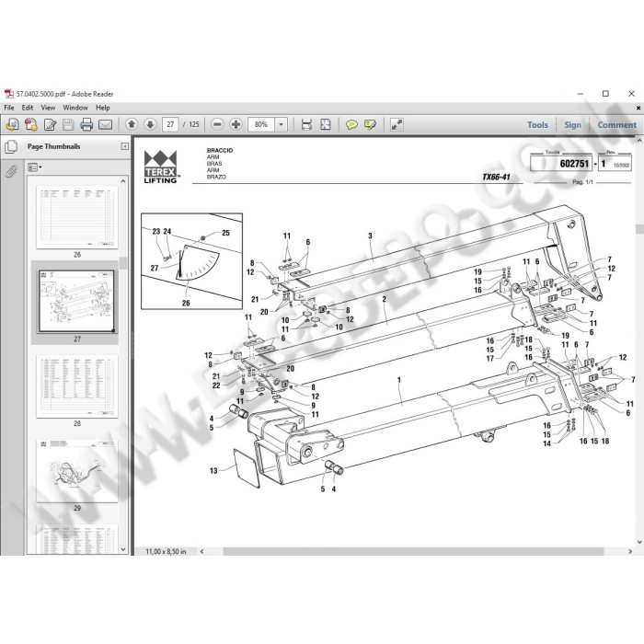Click the TX66-41 model text on page
This screenshot has width=644, height=644.
point(496,177)
